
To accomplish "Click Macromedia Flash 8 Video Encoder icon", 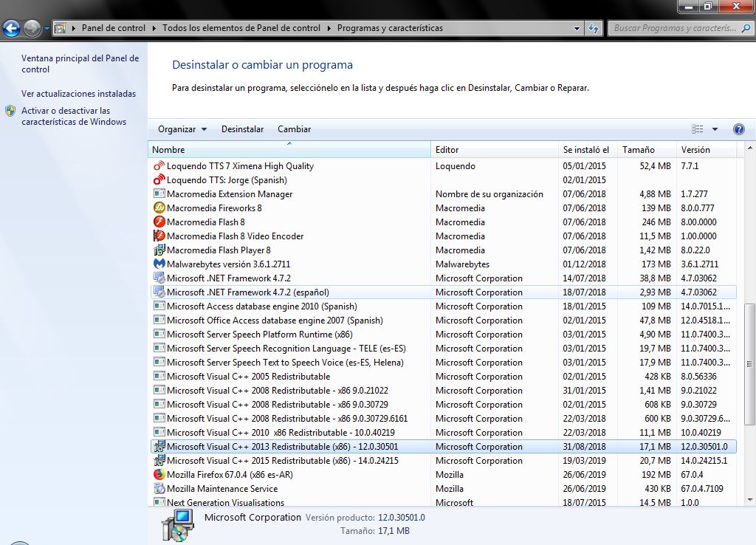I will (x=159, y=236).
